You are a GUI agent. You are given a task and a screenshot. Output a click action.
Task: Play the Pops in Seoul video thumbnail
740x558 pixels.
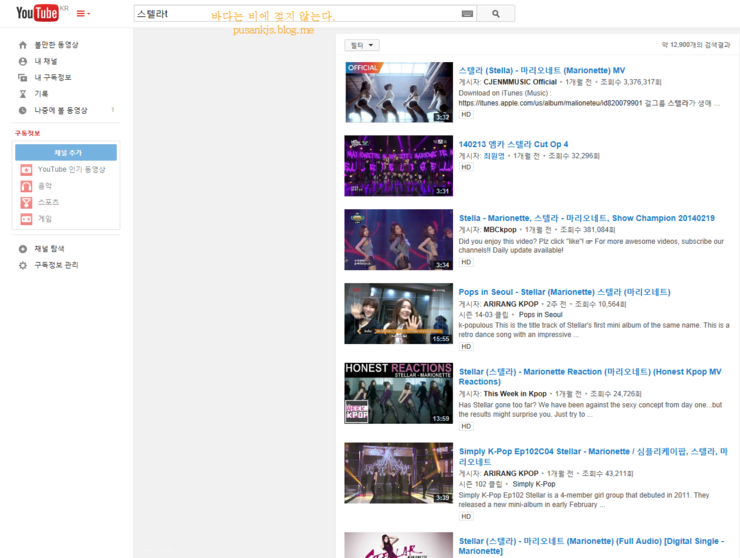(x=399, y=313)
